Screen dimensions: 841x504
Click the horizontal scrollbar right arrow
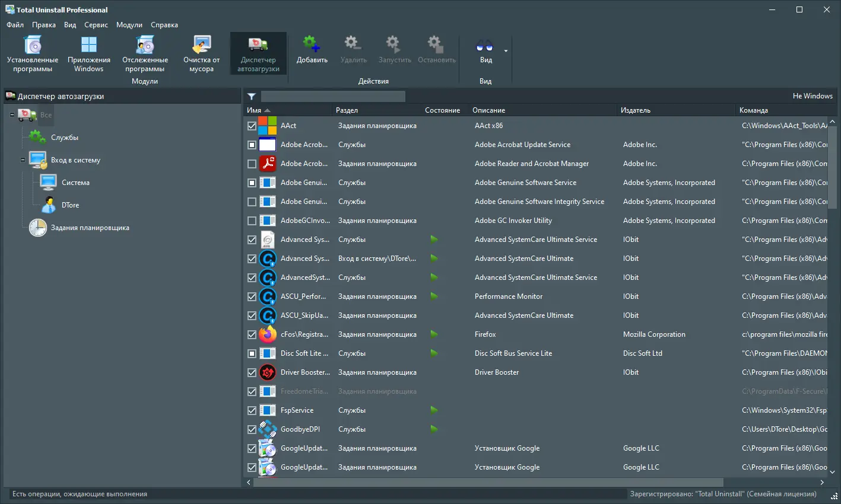click(822, 483)
